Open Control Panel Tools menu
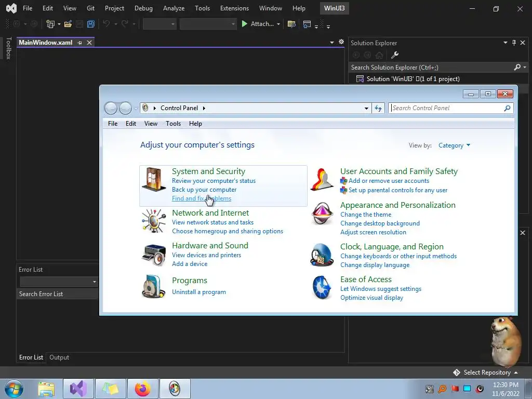The height and width of the screenshot is (399, 532). (x=173, y=124)
